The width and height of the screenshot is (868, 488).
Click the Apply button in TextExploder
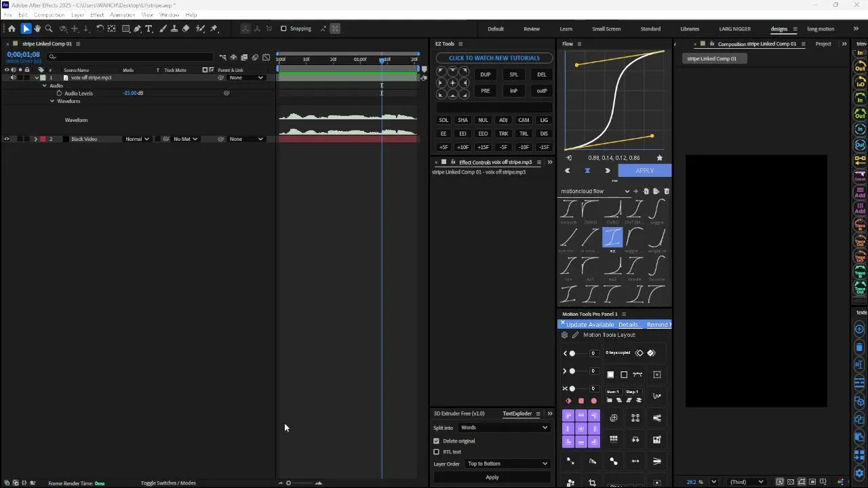click(x=492, y=477)
